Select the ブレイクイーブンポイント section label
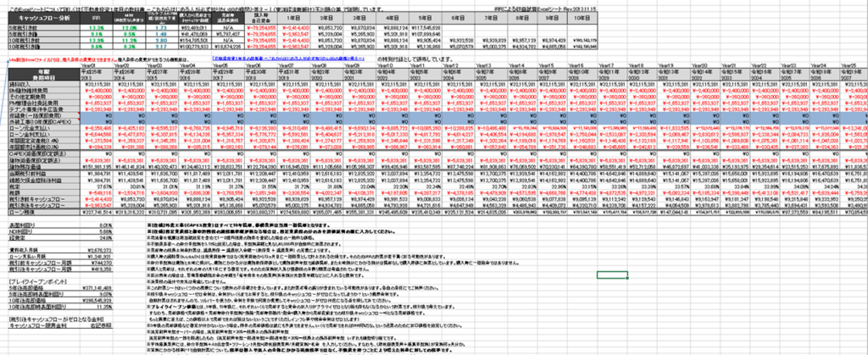This screenshot has width=868, height=355. pos(32,279)
